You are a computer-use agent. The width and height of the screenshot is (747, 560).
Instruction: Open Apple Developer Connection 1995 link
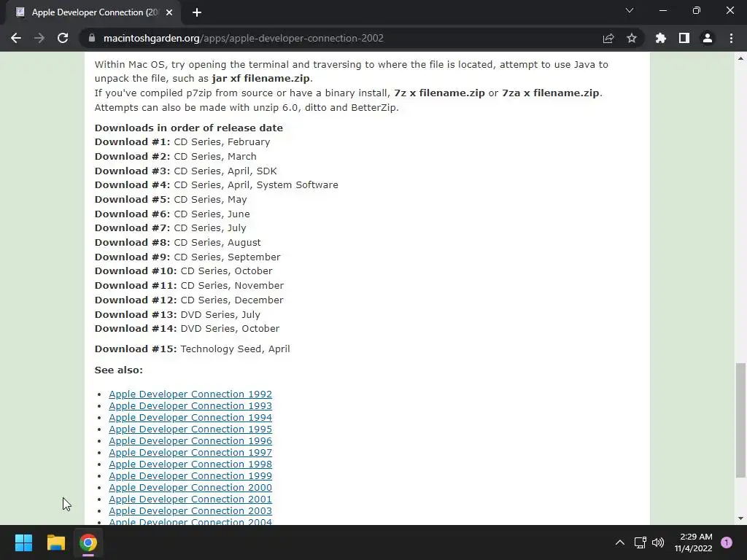coord(190,429)
